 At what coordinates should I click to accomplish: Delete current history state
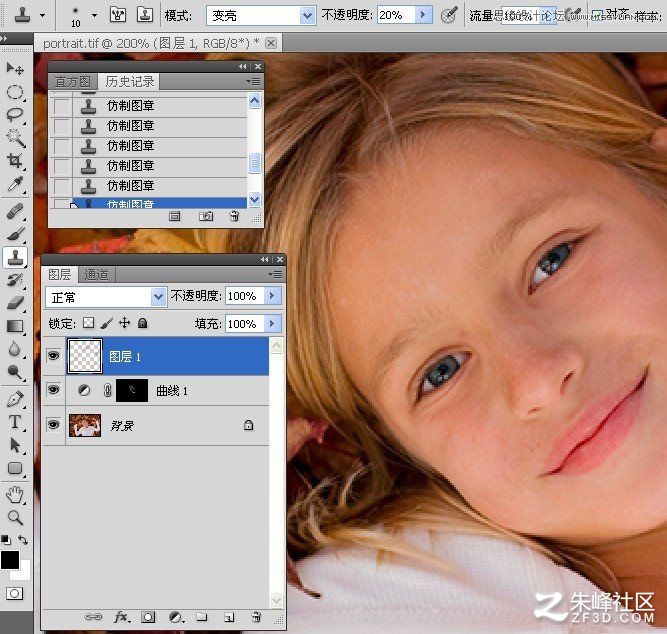coord(234,217)
